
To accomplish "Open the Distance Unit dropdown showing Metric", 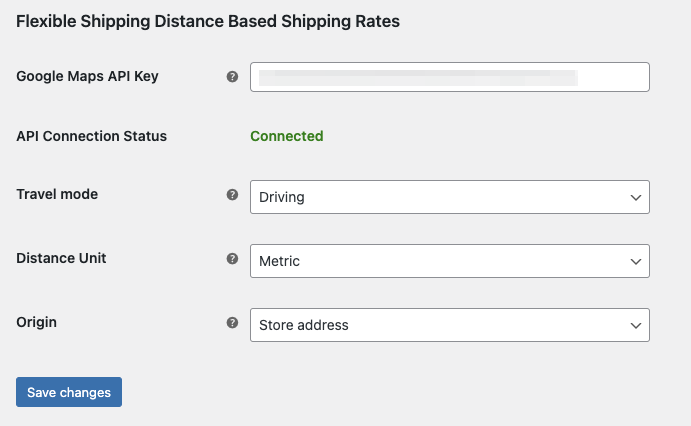I will point(450,261).
